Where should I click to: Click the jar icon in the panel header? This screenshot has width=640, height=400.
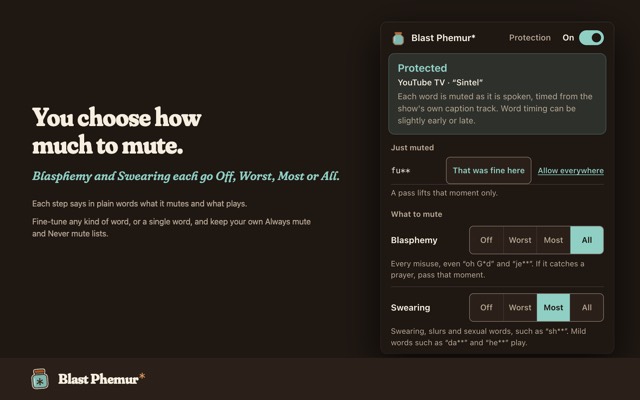pos(398,38)
